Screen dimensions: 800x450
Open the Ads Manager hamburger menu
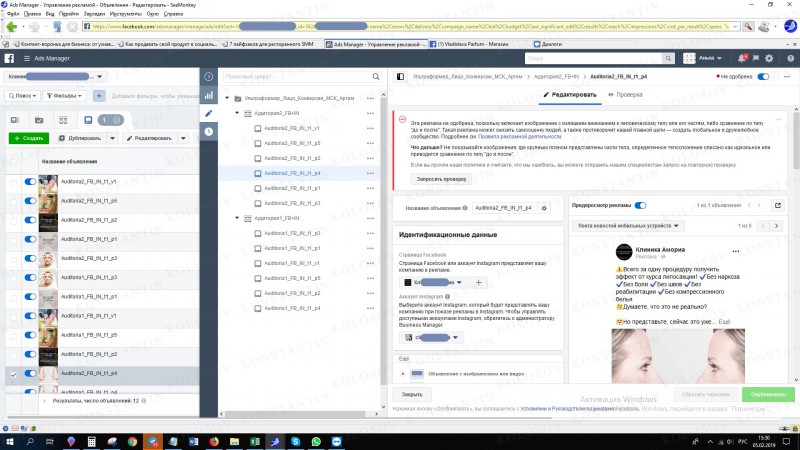(27, 59)
